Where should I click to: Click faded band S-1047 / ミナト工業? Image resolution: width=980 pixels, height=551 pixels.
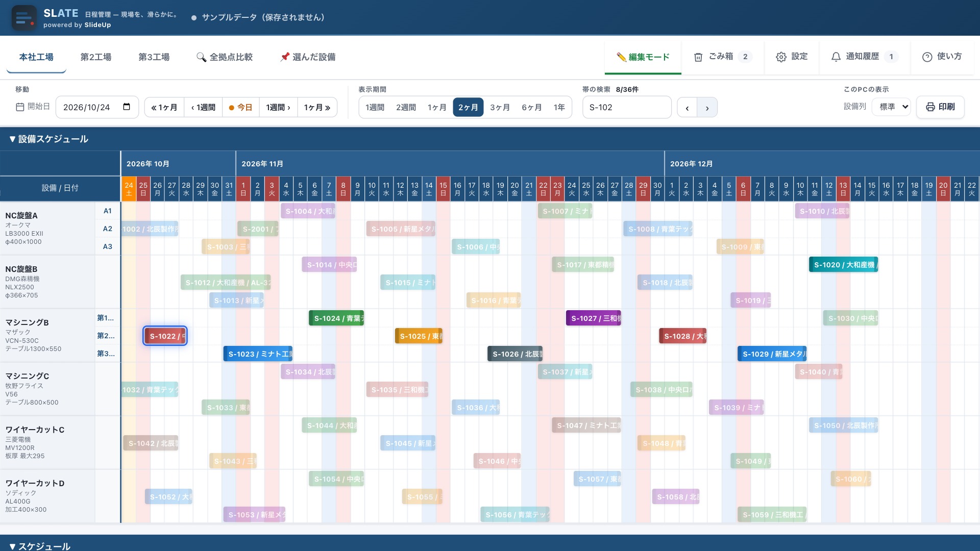pos(586,425)
